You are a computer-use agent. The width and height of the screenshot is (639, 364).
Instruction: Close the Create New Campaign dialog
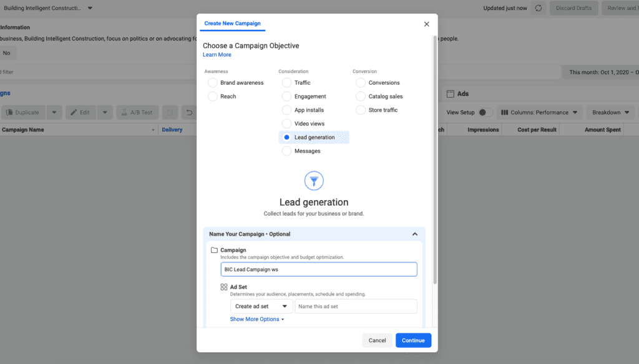point(426,24)
